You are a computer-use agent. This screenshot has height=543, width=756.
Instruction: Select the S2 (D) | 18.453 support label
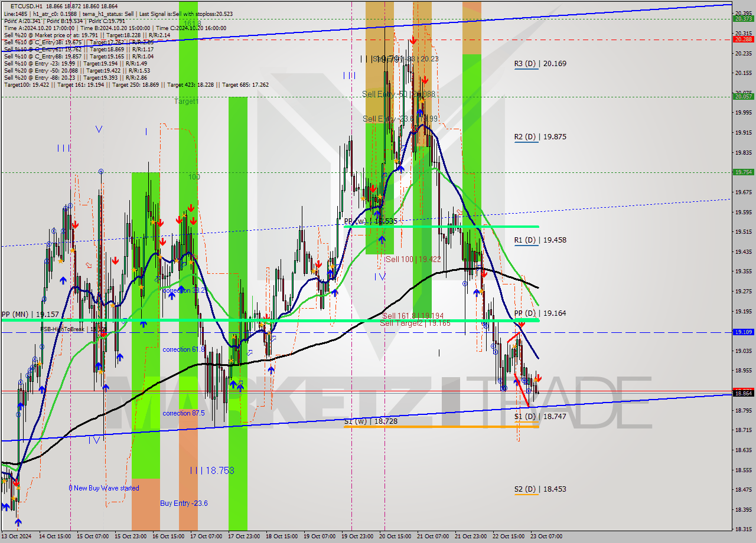[x=540, y=489]
